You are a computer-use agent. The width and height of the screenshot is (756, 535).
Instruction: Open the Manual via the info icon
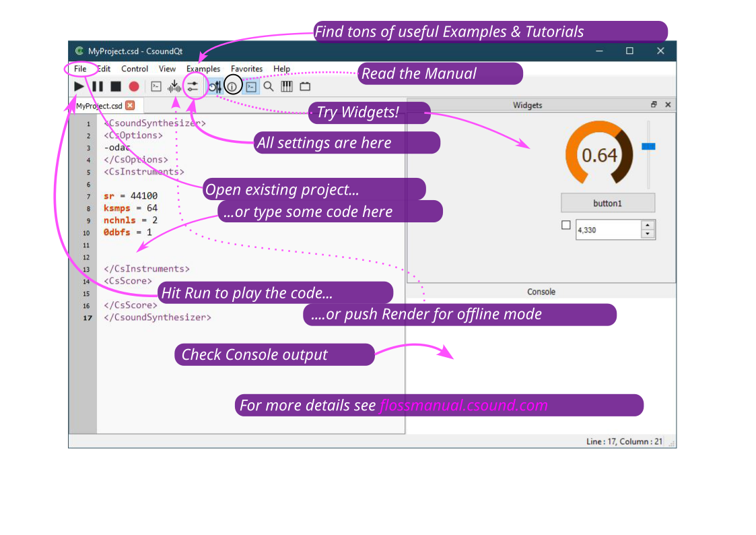[232, 87]
